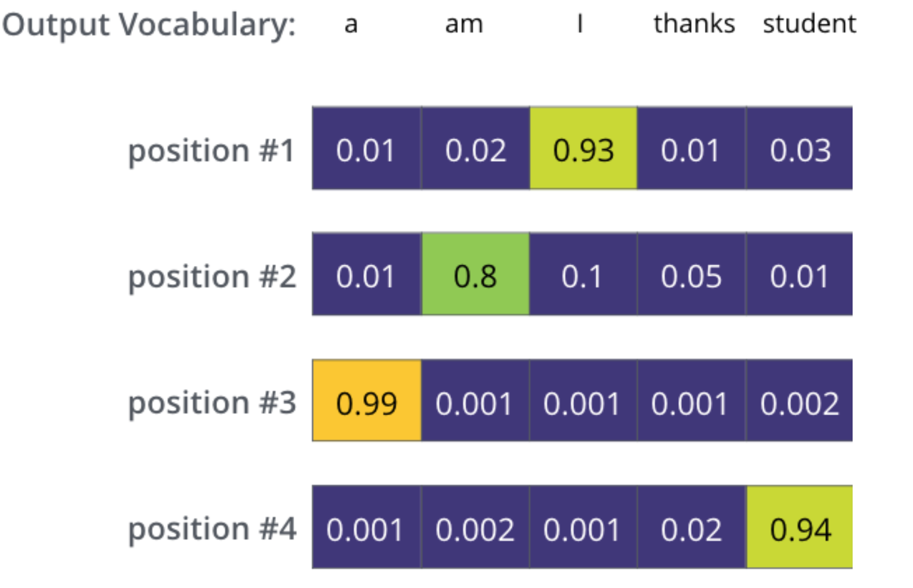Select the green 0.8 cell in position #2
The height and width of the screenshot is (588, 913).
coord(475,275)
